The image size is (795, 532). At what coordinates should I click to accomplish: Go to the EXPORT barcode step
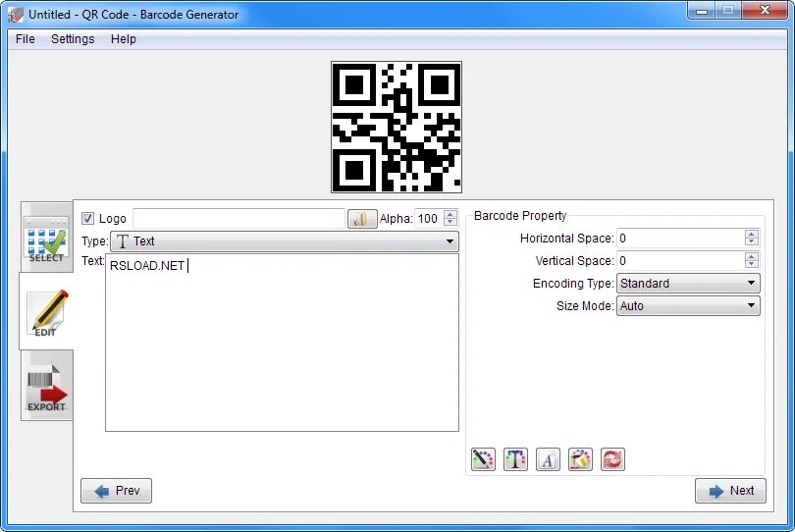[x=47, y=386]
